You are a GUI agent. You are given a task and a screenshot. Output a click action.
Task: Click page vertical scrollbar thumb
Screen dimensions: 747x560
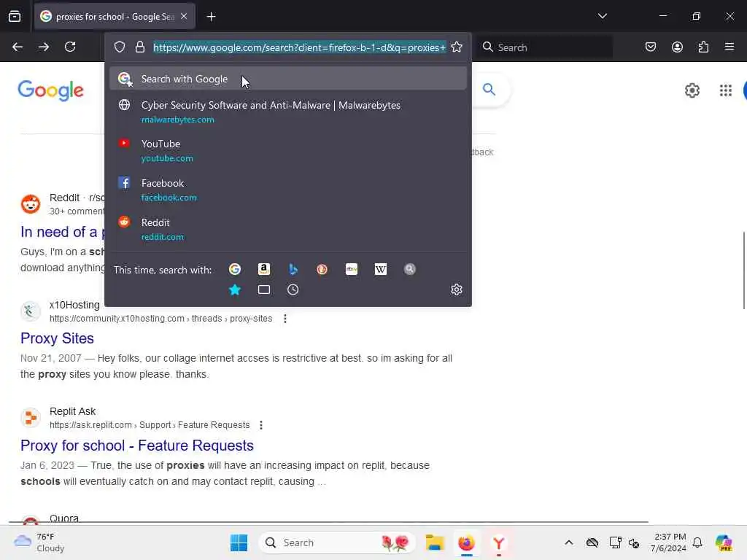[x=743, y=271]
